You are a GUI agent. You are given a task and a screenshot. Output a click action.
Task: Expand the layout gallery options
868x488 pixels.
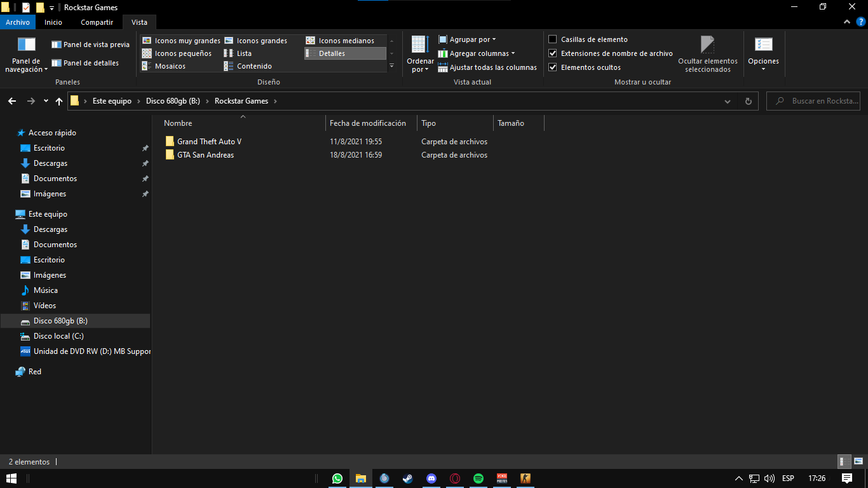pyautogui.click(x=391, y=66)
